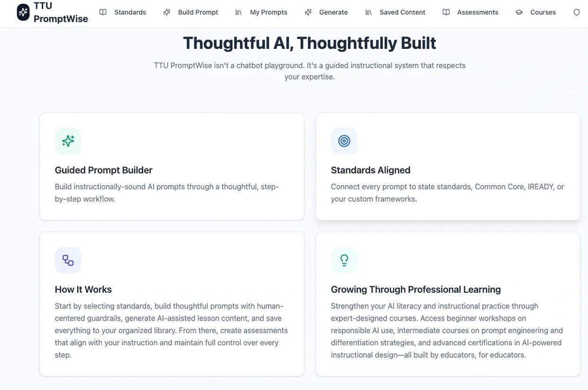
Task: Open the Standards nav item
Action: (130, 12)
